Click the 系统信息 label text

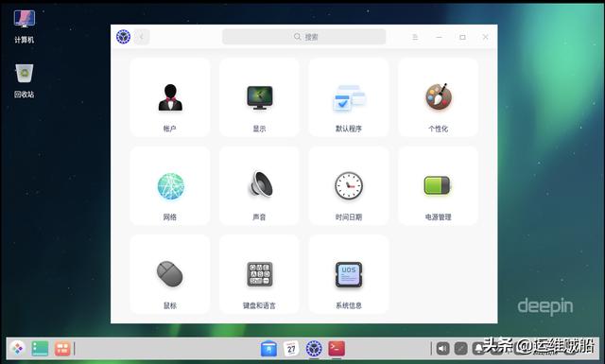coord(349,305)
